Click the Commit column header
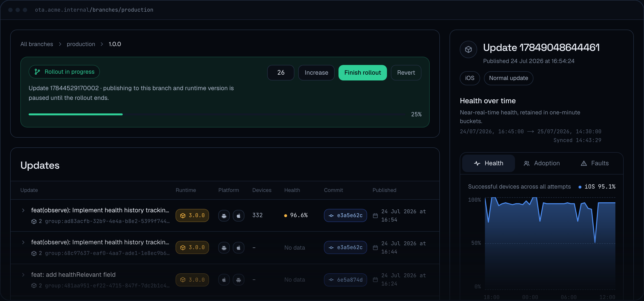The height and width of the screenshot is (301, 644). [x=333, y=190]
